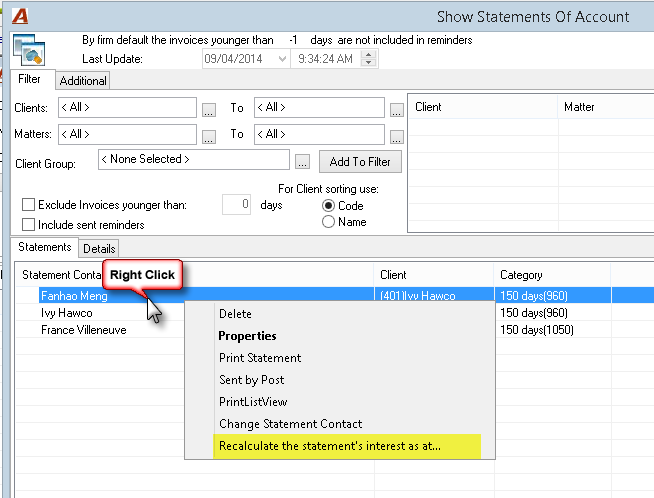Click the exclude invoices days input field
This screenshot has width=654, height=498.
(236, 204)
